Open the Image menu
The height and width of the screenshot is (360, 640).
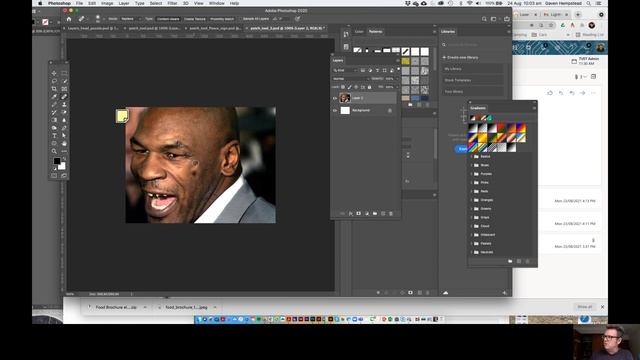(107, 3)
